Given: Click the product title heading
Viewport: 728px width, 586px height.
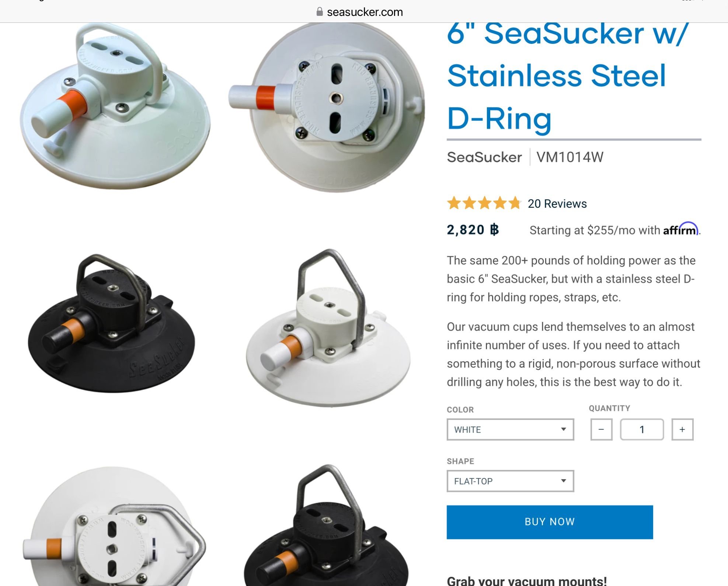Looking at the screenshot, I should 568,77.
